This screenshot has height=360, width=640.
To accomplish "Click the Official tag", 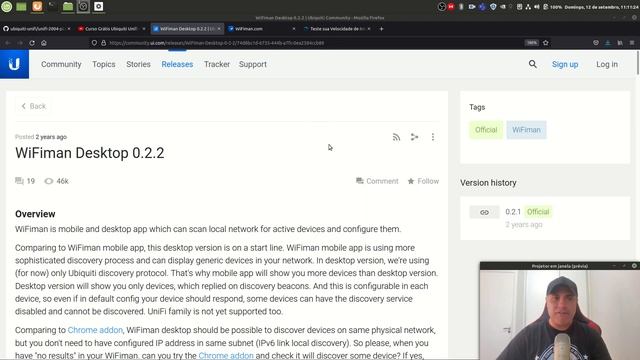I will coord(486,130).
